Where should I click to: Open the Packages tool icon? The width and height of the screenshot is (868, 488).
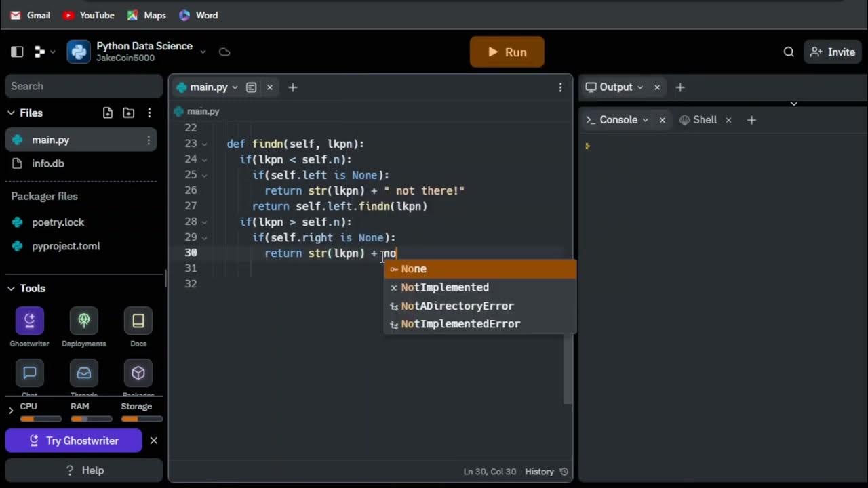(x=138, y=373)
